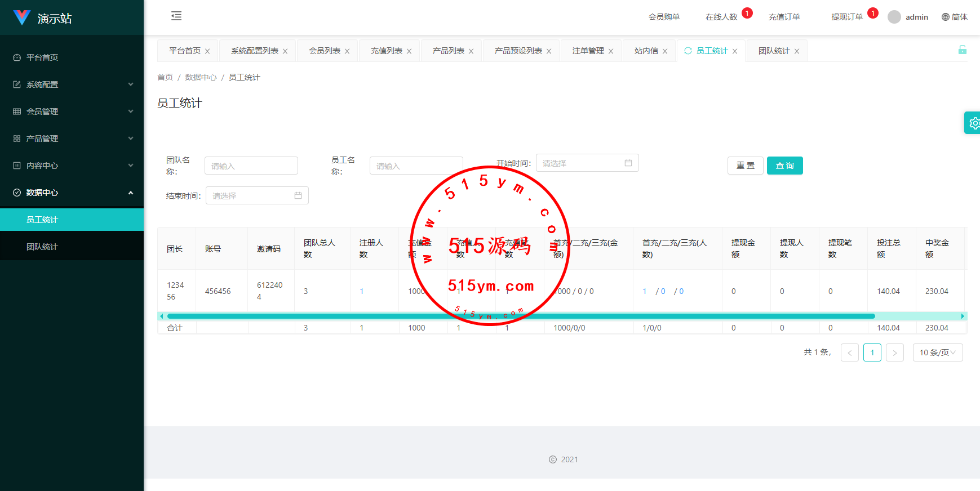Switch language using the globe icon

[946, 17]
